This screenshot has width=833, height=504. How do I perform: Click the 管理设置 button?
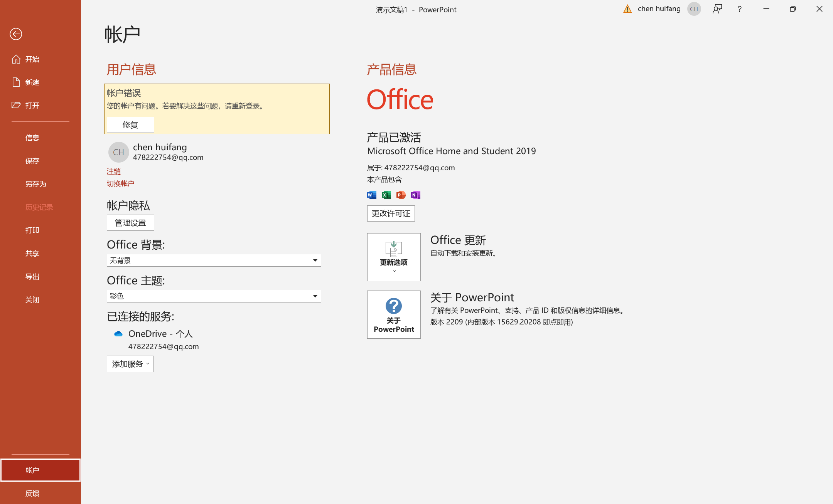[x=130, y=223]
